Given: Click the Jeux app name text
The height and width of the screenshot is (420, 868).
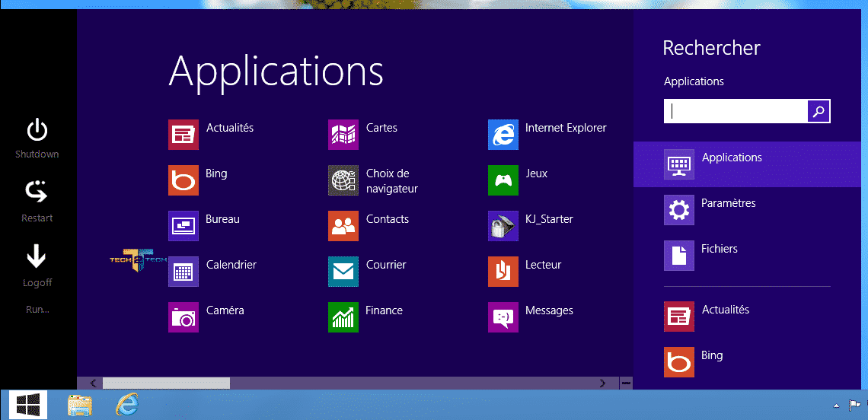Looking at the screenshot, I should click(537, 173).
